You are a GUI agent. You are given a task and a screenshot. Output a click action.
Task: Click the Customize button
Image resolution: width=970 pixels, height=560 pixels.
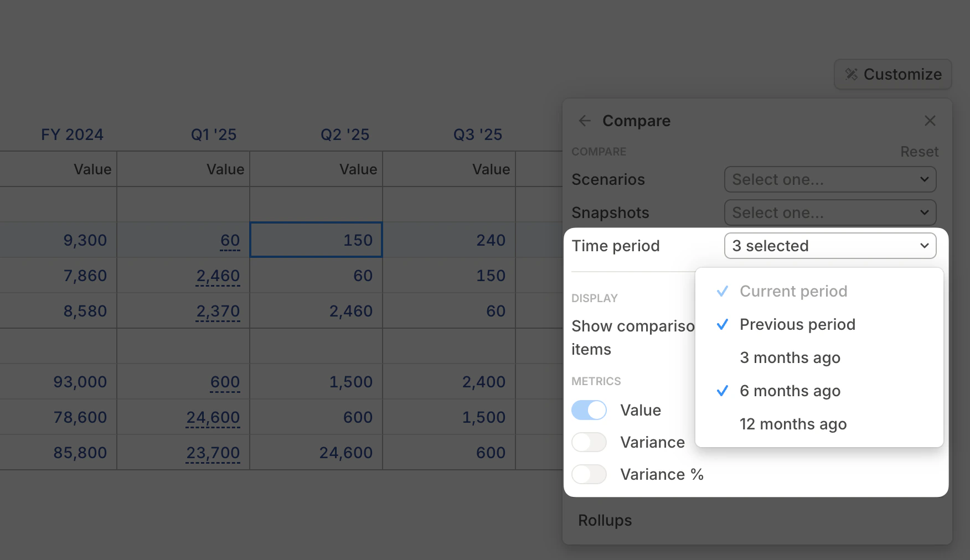[892, 74]
